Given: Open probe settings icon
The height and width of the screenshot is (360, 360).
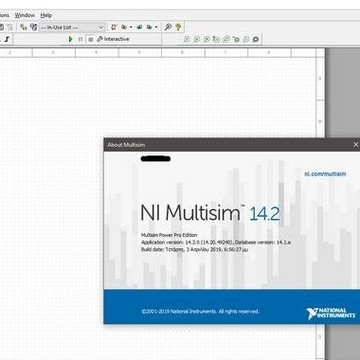Looking at the screenshot, I should [x=256, y=39].
